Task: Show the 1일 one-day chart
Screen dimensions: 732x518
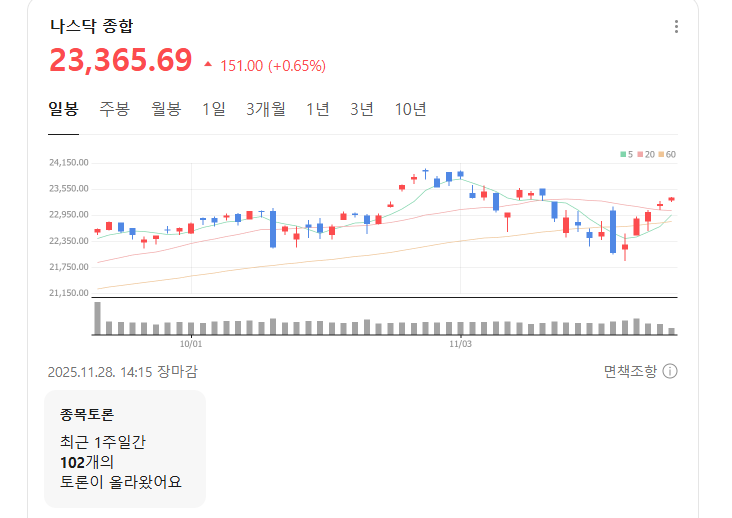Action: tap(213, 110)
